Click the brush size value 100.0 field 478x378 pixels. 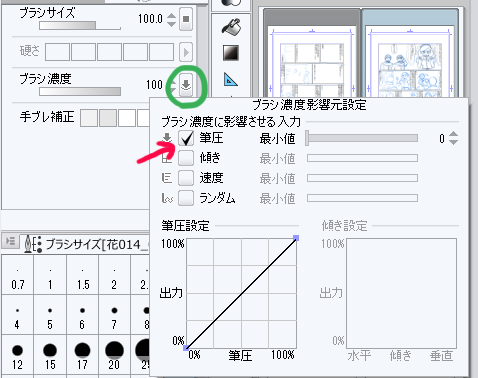click(x=150, y=19)
